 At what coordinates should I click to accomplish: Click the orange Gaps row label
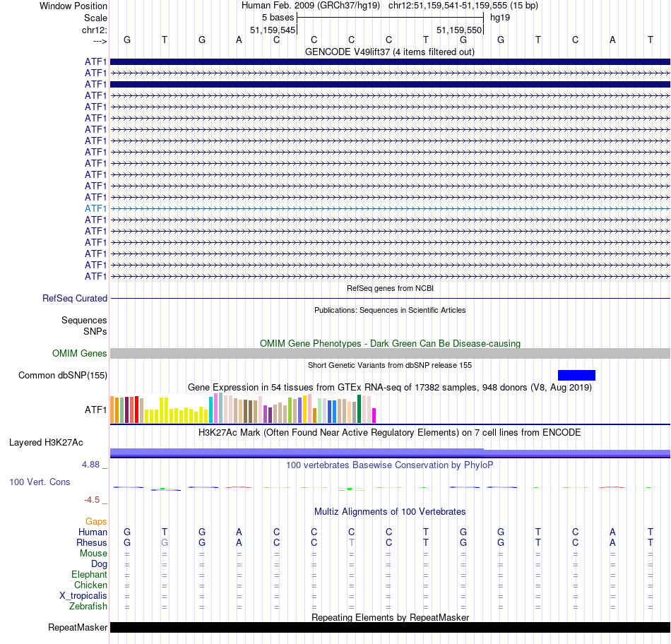[96, 521]
